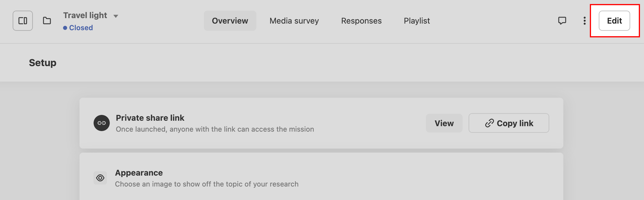Click the round link icon for Private share link
The image size is (644, 200).
[102, 123]
